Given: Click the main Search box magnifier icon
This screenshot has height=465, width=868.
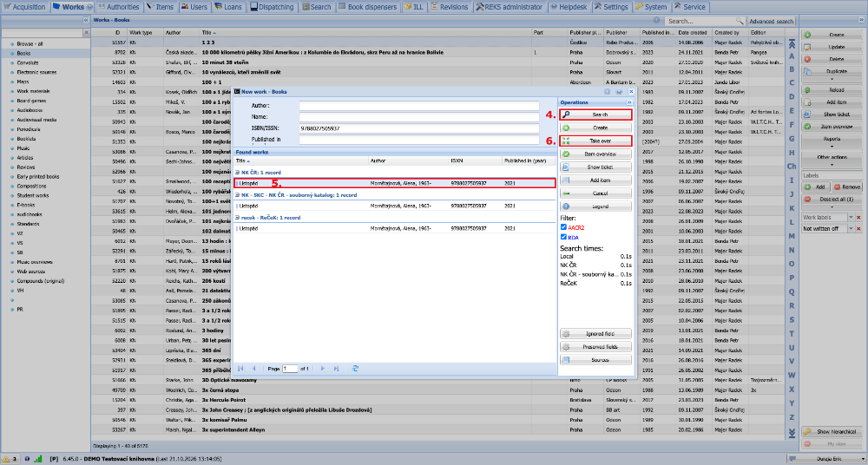Looking at the screenshot, I should 740,21.
